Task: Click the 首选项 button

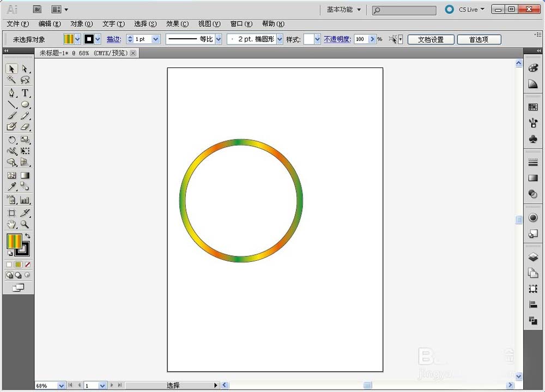Action: pos(478,39)
